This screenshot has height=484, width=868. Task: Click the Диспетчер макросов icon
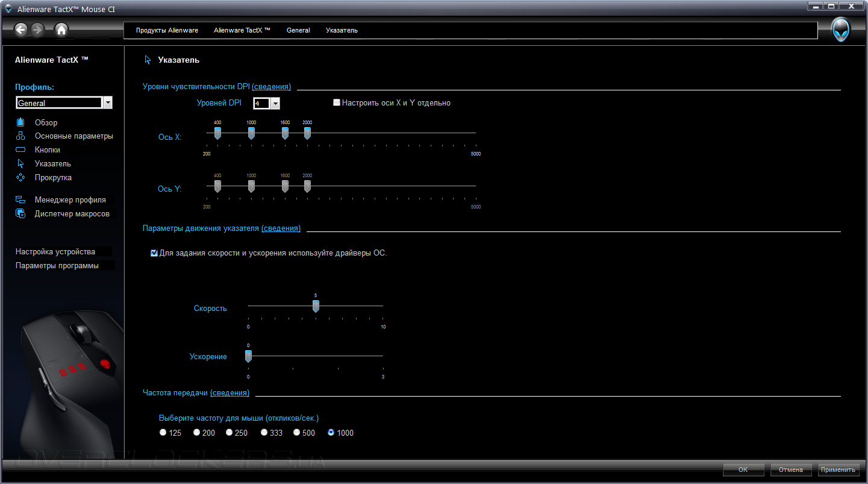(20, 213)
